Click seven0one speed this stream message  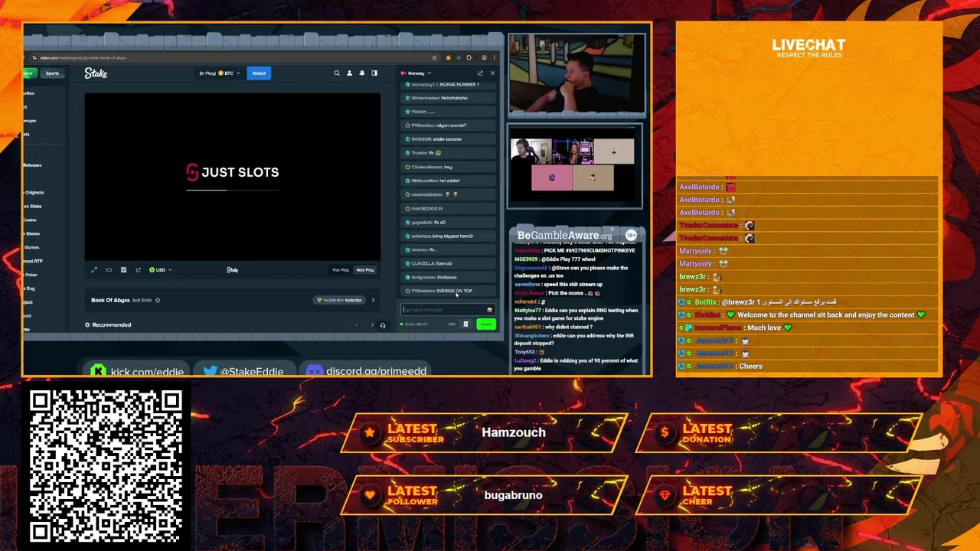(558, 285)
